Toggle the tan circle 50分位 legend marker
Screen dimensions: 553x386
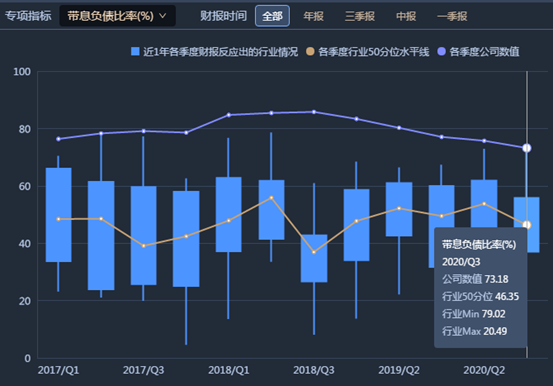tap(310, 52)
